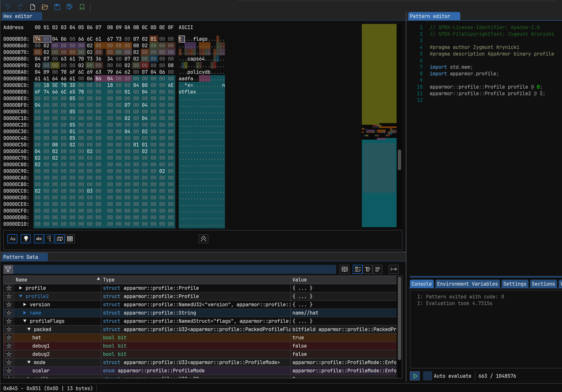Click the hex editor vertical scrollbar thumb
562x392 pixels.
(399, 160)
